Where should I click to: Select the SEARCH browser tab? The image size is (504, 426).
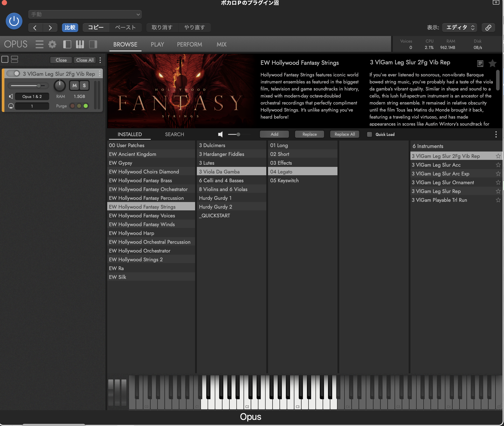pyautogui.click(x=174, y=135)
